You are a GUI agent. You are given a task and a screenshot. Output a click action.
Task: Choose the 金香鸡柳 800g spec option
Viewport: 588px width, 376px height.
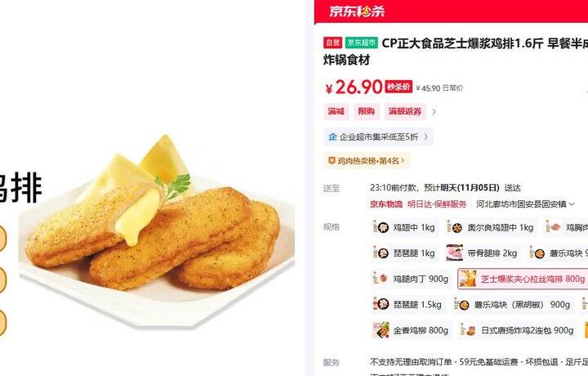point(411,330)
